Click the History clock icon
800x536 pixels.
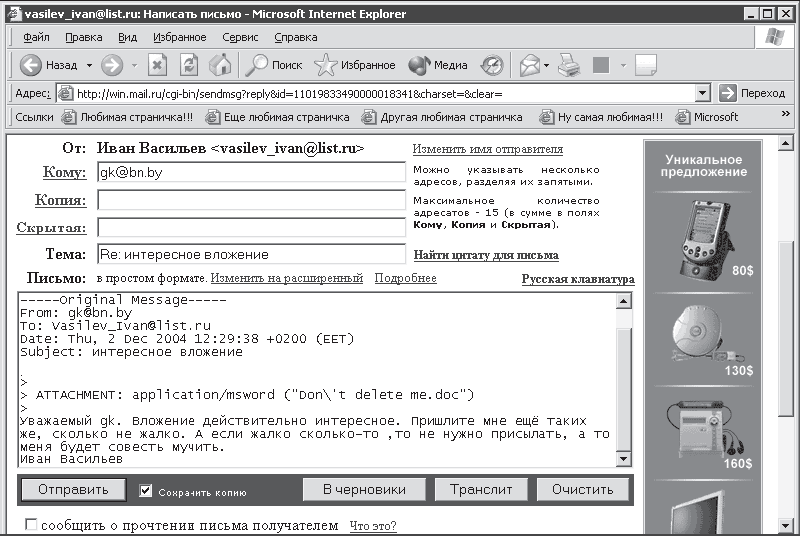492,65
